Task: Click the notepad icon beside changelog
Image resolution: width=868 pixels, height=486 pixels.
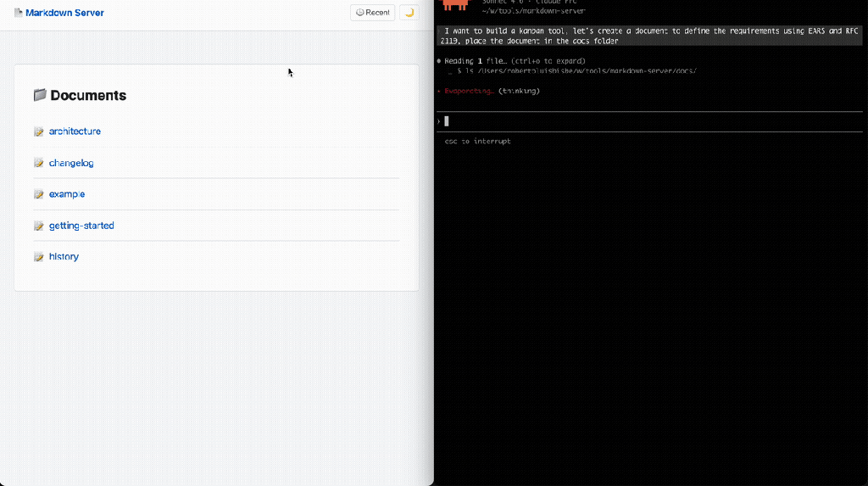Action: click(39, 163)
